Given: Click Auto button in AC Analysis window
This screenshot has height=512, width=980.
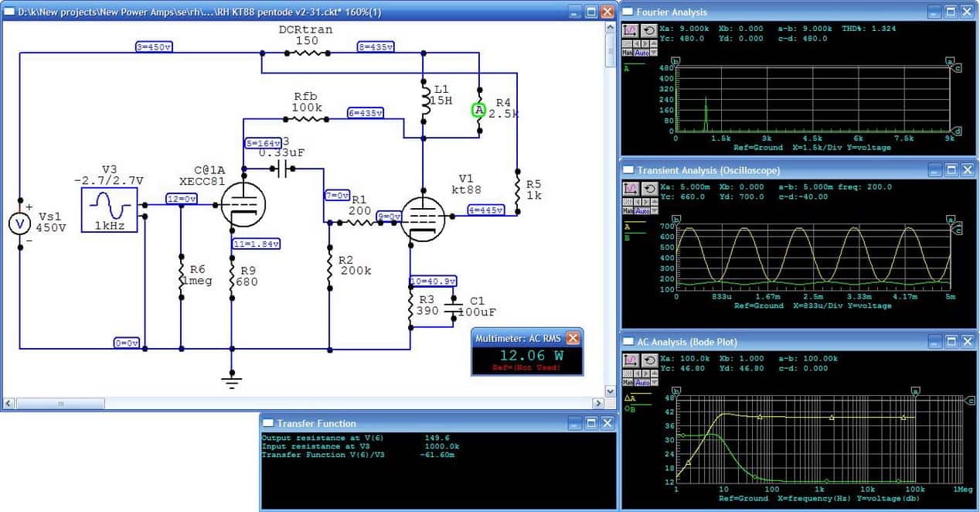Looking at the screenshot, I should pos(641,383).
